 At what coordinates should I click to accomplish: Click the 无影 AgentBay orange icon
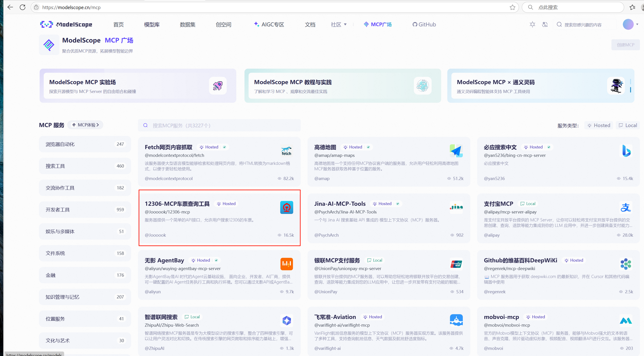pyautogui.click(x=287, y=264)
